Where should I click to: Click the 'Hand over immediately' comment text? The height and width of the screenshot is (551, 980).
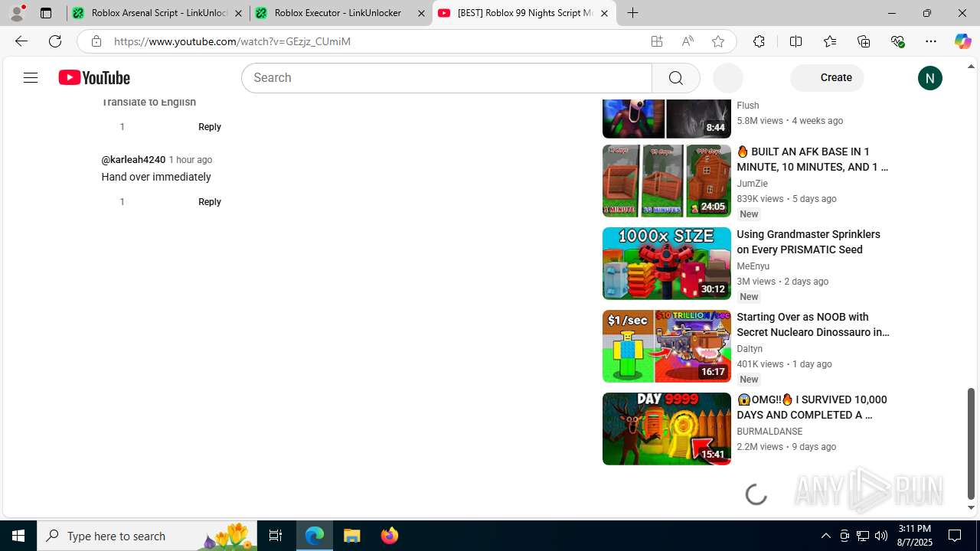tap(156, 177)
